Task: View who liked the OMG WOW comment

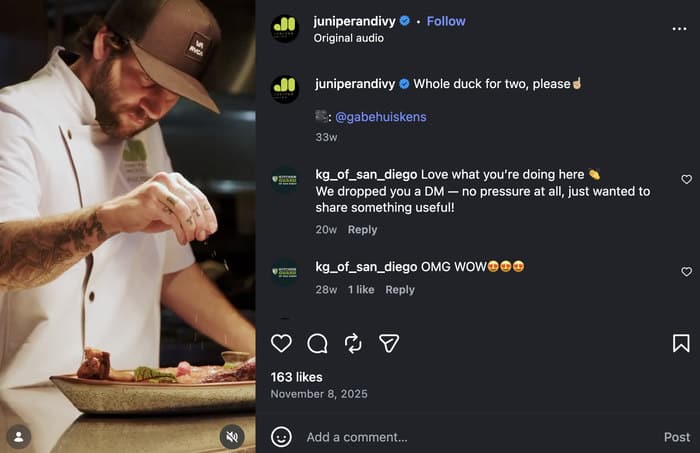Action: click(x=361, y=290)
